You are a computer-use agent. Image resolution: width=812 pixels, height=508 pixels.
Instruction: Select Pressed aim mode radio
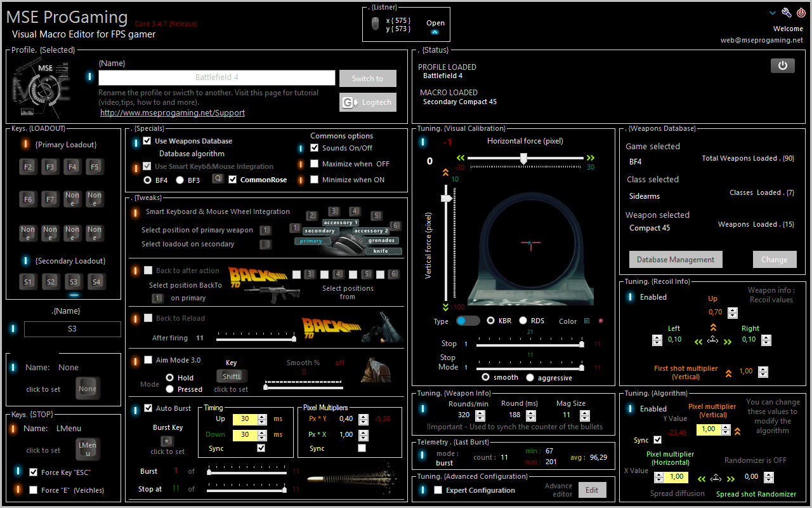(x=169, y=389)
